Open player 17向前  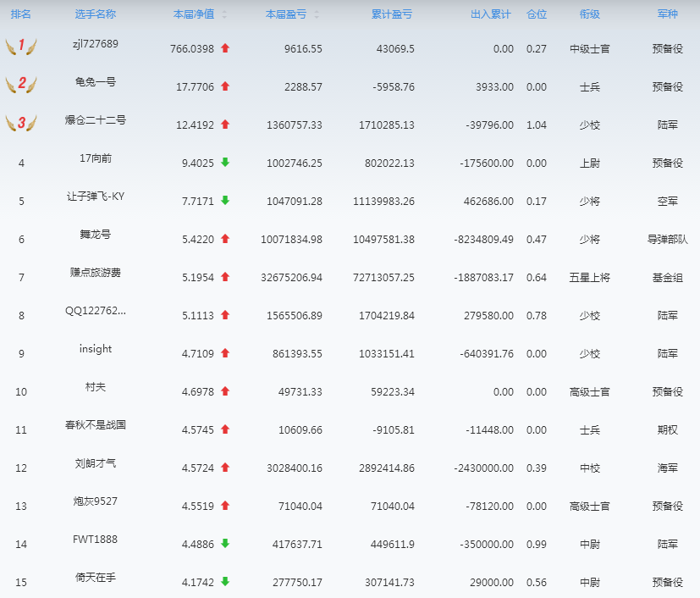tap(96, 158)
